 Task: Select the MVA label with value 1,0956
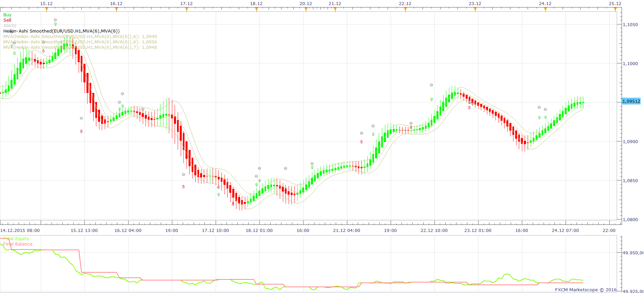point(80,42)
